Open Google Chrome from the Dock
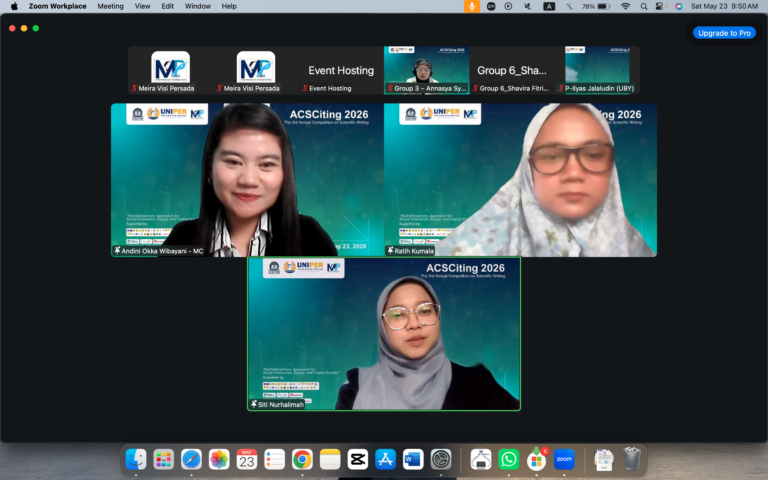This screenshot has height=480, width=768. pos(302,459)
